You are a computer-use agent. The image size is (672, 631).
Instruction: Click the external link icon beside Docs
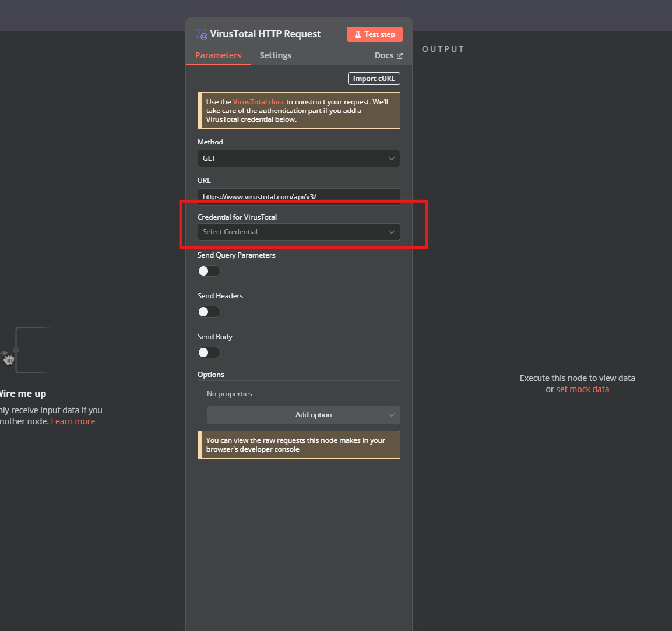399,56
